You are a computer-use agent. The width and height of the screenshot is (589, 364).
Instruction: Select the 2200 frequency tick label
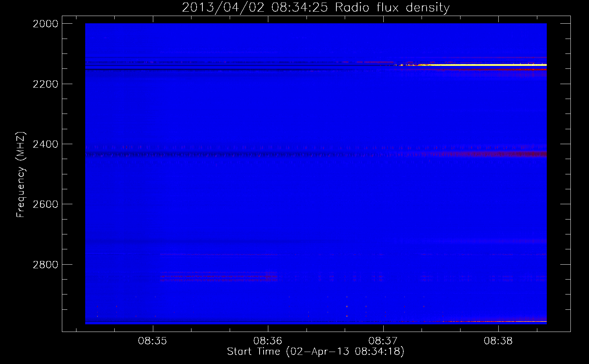tap(46, 84)
